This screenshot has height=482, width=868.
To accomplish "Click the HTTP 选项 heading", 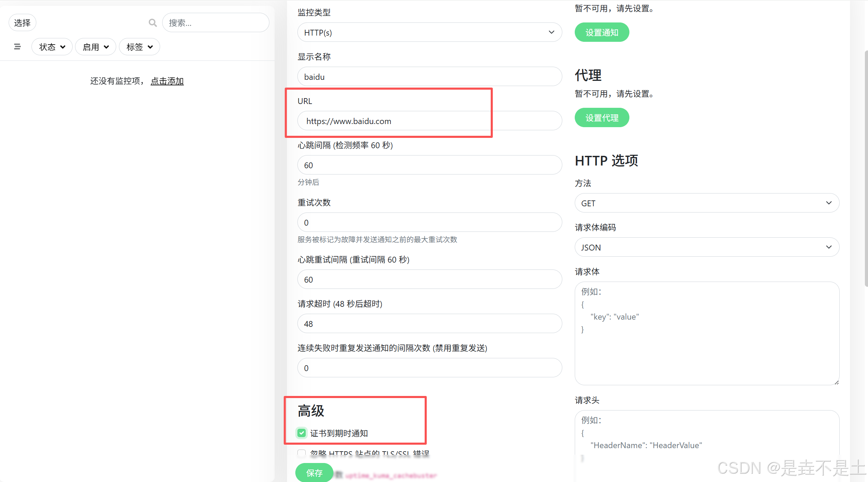I will [x=606, y=161].
